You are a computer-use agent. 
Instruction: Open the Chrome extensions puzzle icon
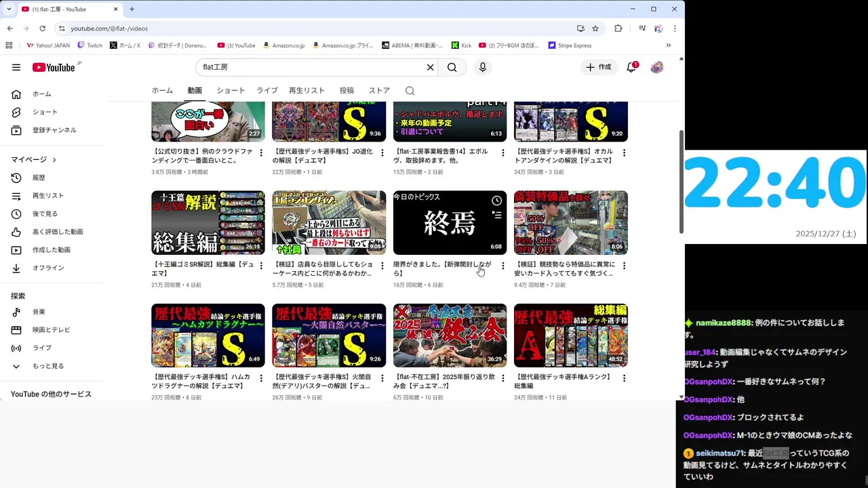click(x=618, y=28)
